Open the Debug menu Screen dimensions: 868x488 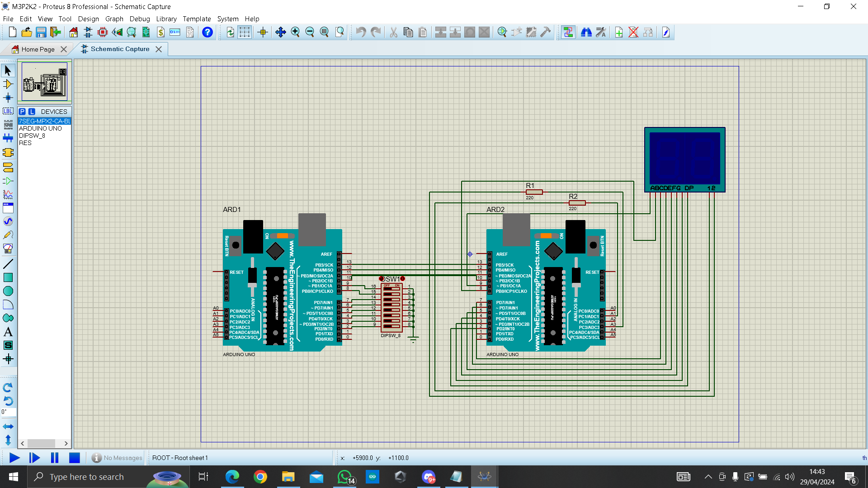[139, 19]
